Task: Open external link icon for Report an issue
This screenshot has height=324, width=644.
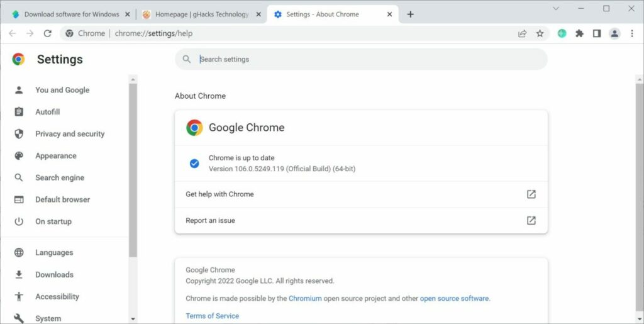Action: click(531, 221)
